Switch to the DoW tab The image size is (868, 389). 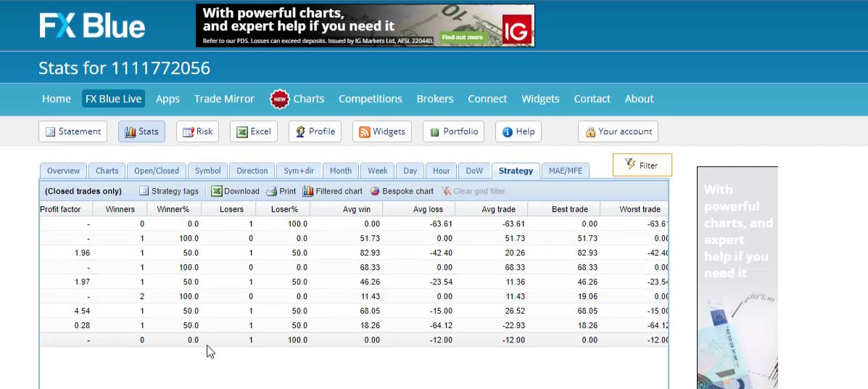tap(474, 171)
